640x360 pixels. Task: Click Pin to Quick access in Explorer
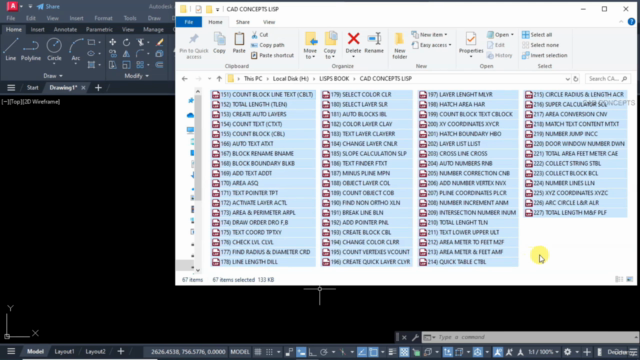coord(194,46)
